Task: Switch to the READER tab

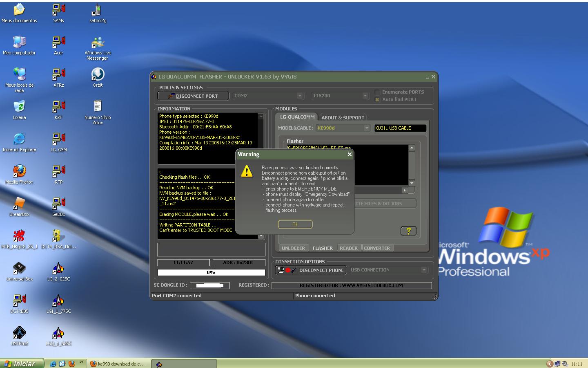Action: coord(349,248)
